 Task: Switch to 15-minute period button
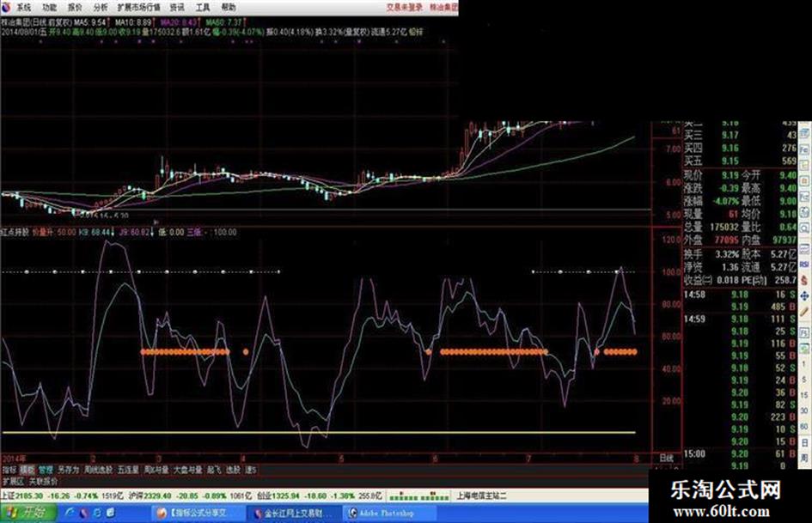[x=805, y=396]
